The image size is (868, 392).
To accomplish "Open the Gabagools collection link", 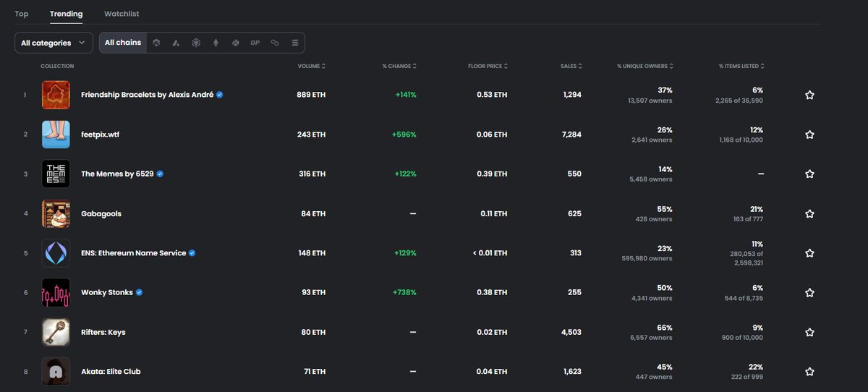I will click(x=103, y=213).
